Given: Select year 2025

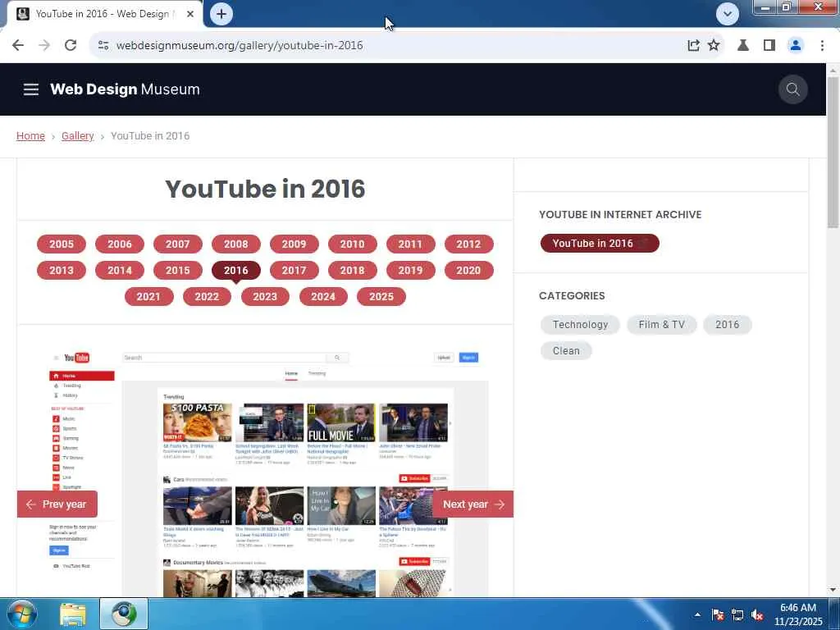Looking at the screenshot, I should [381, 297].
